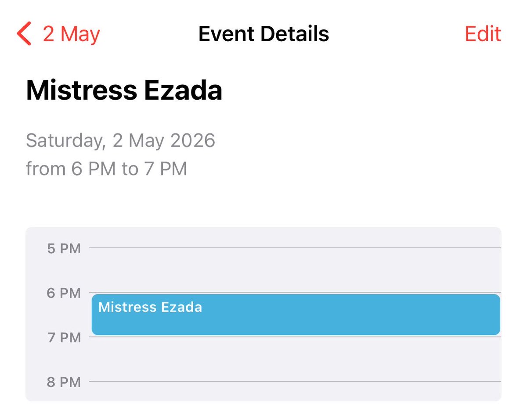Click empty slot between 7 PM and 8 PM
This screenshot has width=527, height=420.
point(295,359)
